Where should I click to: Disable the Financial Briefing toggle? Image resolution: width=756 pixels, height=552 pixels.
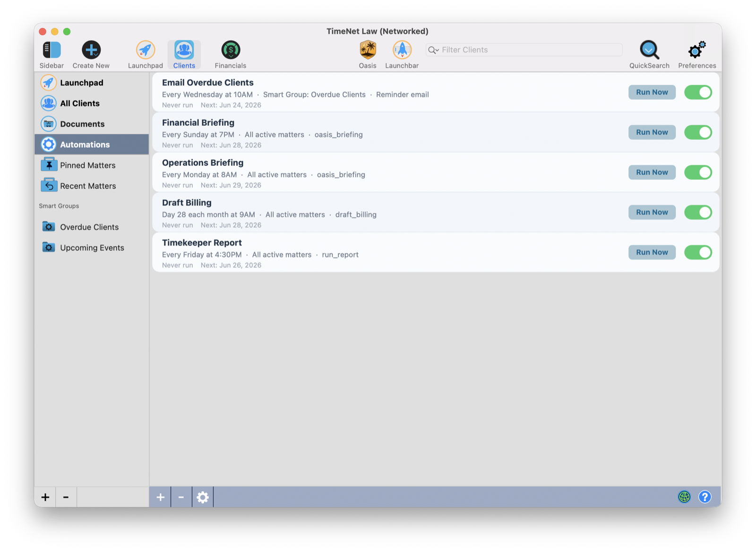[698, 132]
